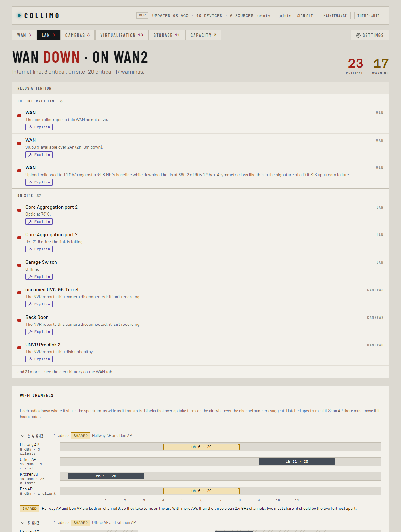Click the Office AP ch 11 block
This screenshot has width=401, height=532.
pyautogui.click(x=297, y=462)
